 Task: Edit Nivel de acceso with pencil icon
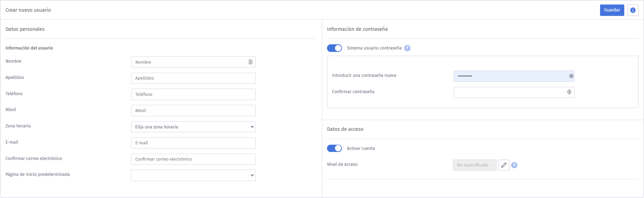(504, 165)
